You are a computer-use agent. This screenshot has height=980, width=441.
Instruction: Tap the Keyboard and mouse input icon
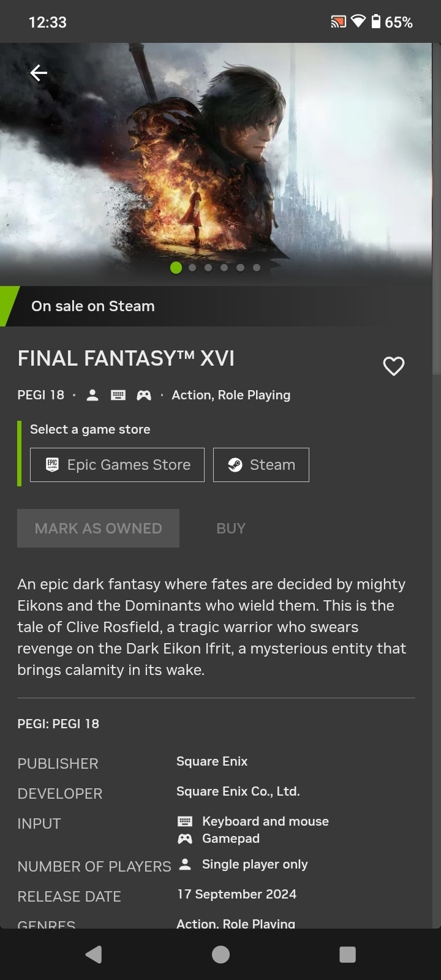[x=185, y=821]
